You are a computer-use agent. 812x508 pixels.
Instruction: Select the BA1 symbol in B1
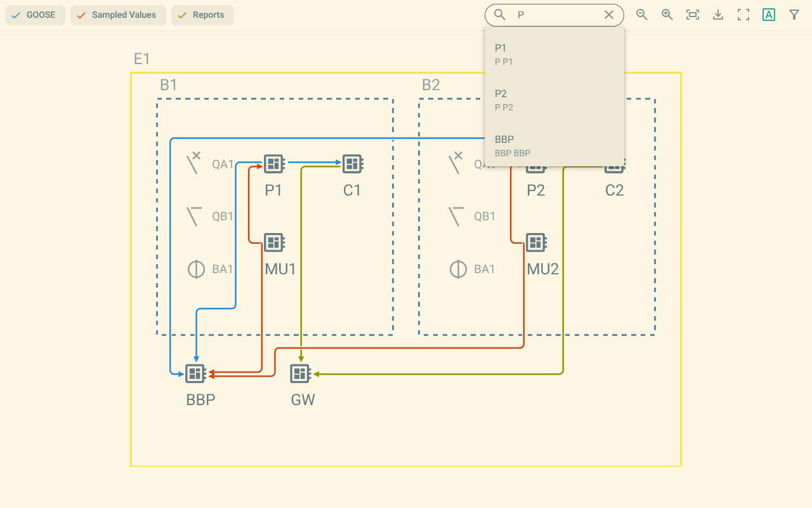click(196, 269)
